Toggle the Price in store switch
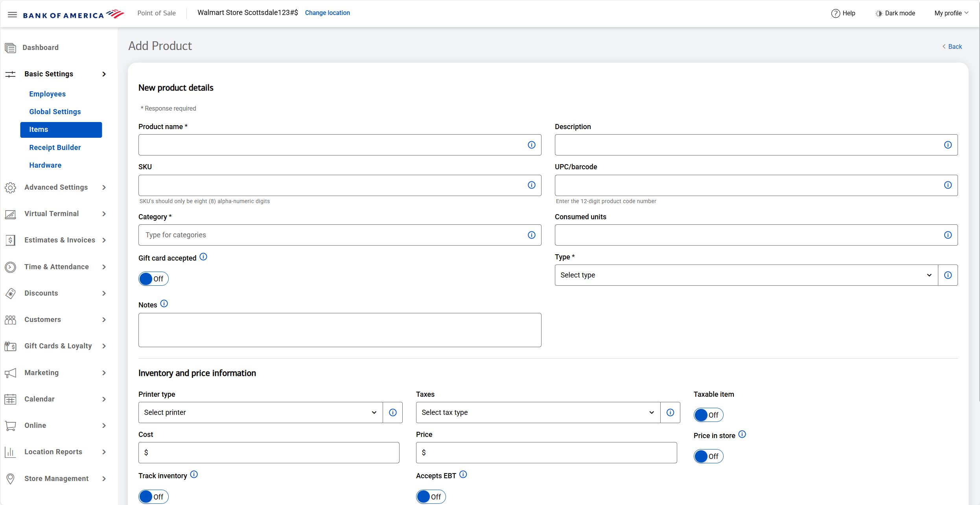 [x=709, y=456]
